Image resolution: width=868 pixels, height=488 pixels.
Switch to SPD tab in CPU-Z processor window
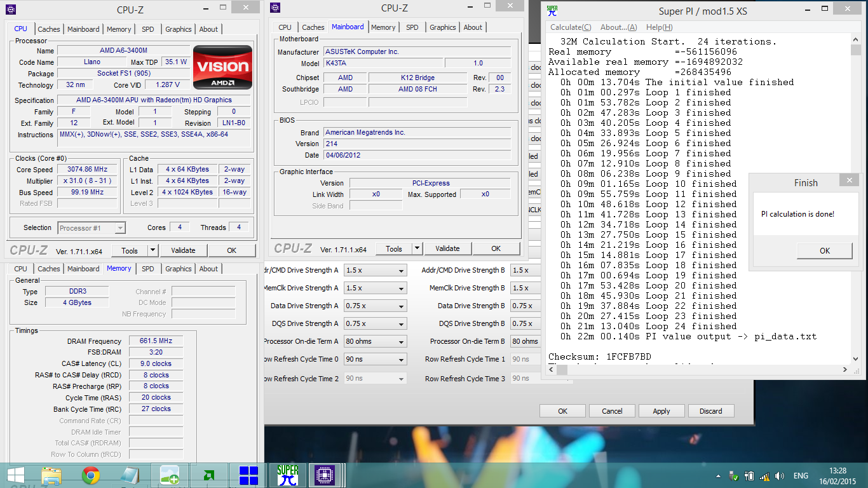click(148, 29)
